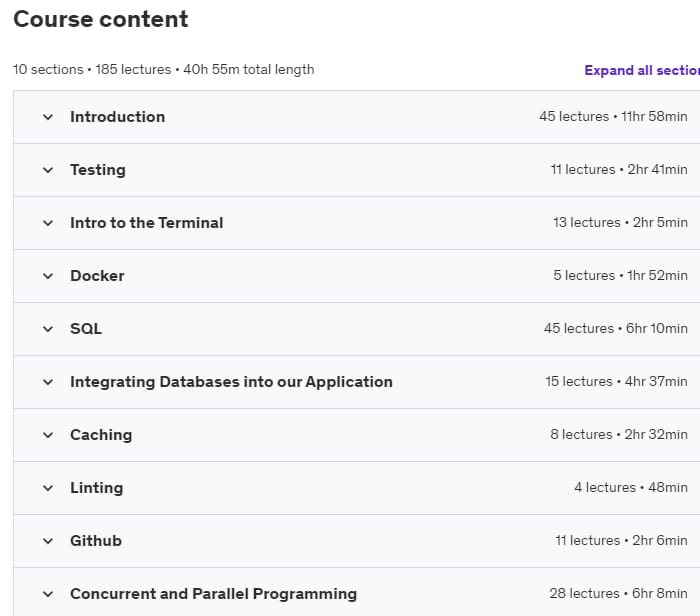This screenshot has width=700, height=616.
Task: Expand the SQL section chevron
Action: pos(48,329)
